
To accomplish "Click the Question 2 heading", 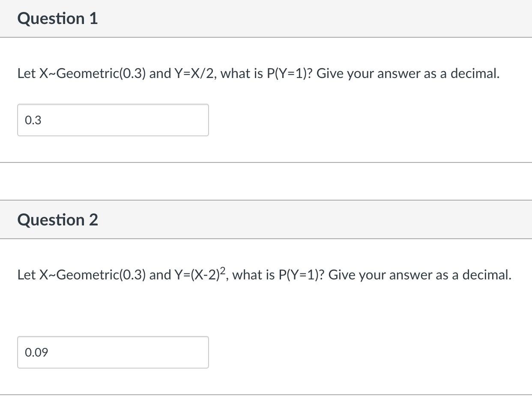I will point(58,220).
